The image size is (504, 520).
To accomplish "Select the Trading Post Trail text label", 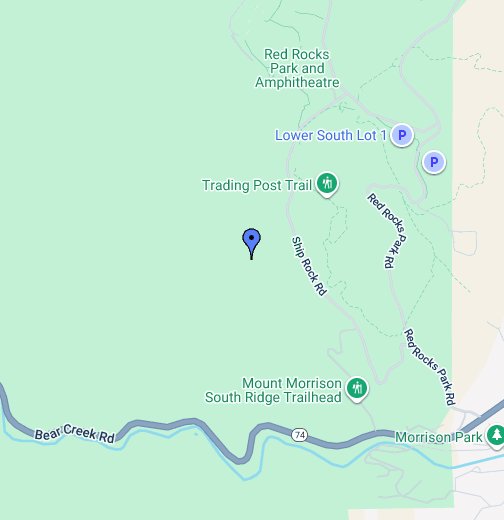I will pos(257,185).
